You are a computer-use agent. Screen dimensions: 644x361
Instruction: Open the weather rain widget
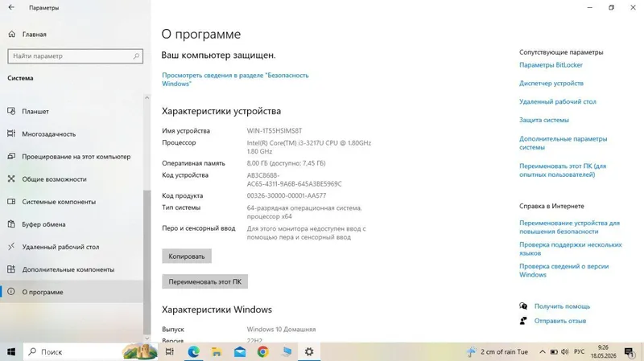coord(497,352)
